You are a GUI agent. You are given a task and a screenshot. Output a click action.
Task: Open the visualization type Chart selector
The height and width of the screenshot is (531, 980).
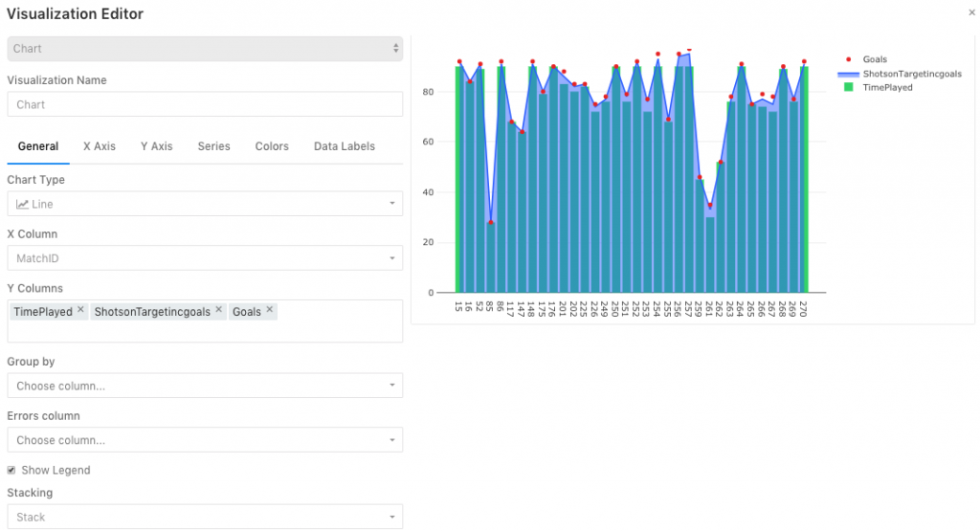[205, 49]
